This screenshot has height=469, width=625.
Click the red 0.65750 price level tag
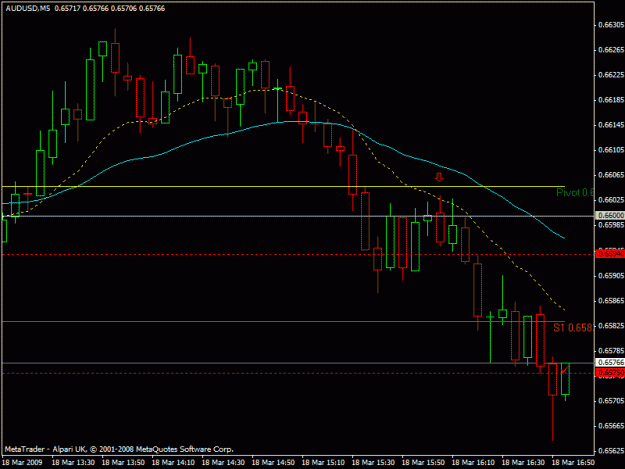click(x=610, y=373)
